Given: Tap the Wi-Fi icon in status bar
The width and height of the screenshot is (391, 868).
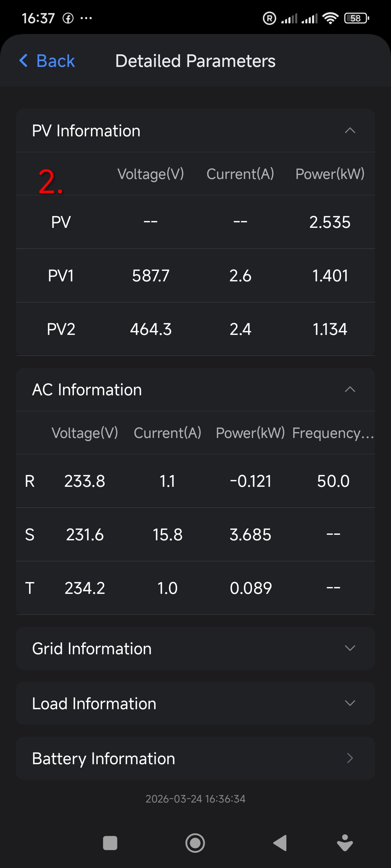Looking at the screenshot, I should (330, 18).
